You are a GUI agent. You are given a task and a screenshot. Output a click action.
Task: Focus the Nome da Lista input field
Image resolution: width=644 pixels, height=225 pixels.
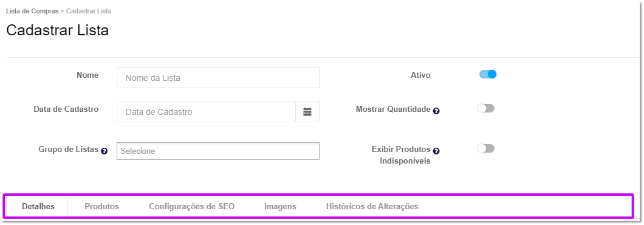pos(218,78)
